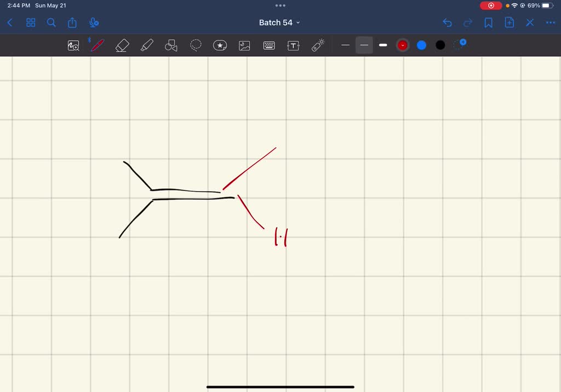Image resolution: width=561 pixels, height=392 pixels.
Task: Select the Text tool
Action: tap(293, 45)
